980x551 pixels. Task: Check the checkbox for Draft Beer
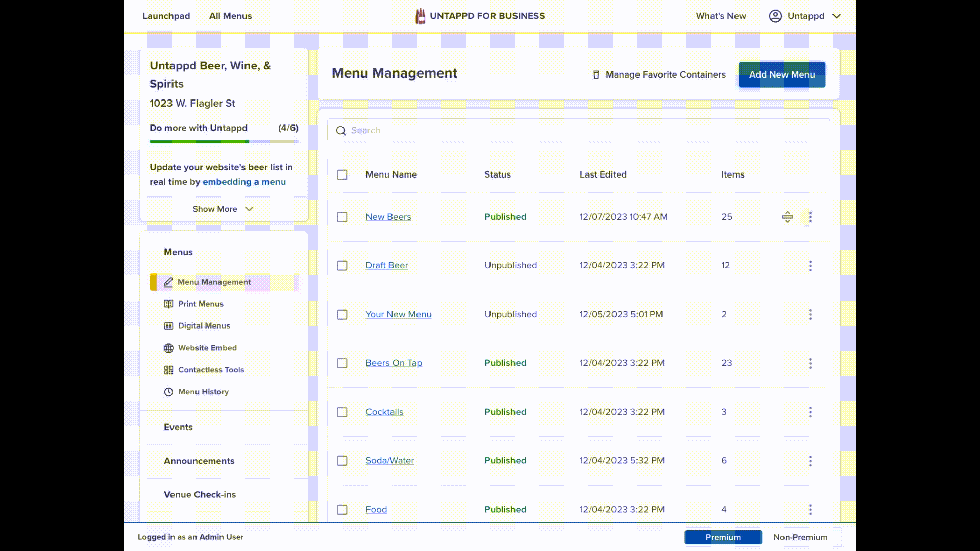(x=342, y=265)
